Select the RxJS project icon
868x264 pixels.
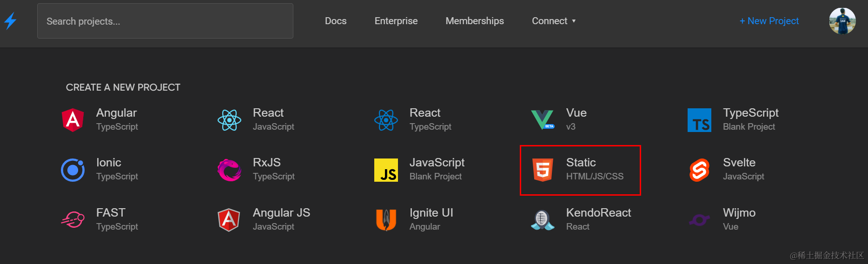[x=229, y=170]
